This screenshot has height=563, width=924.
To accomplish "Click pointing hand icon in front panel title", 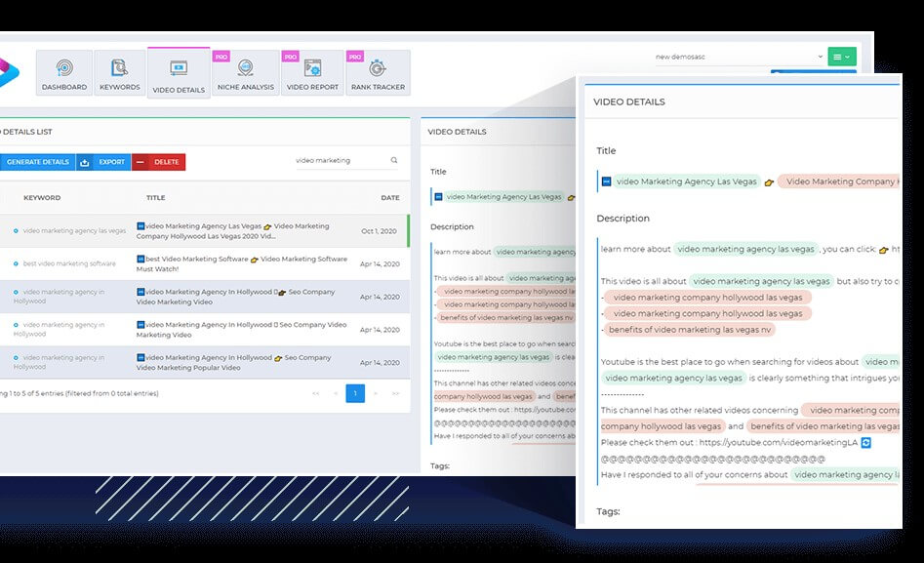I will click(x=769, y=182).
